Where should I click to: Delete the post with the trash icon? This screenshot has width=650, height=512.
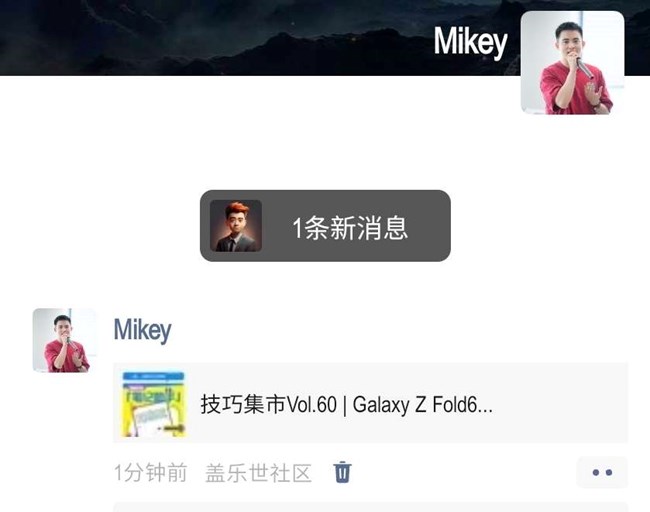[x=342, y=472]
